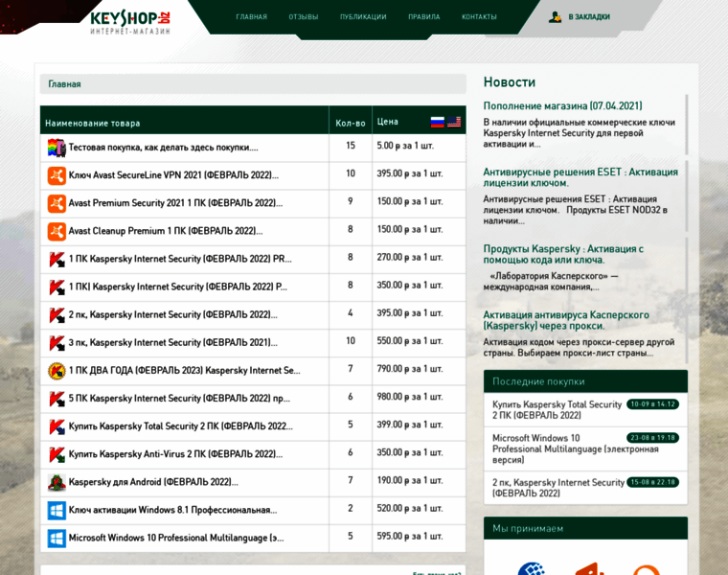
Task: Open Ключ Avast SecureLine VPN 2021 product
Action: point(173,175)
